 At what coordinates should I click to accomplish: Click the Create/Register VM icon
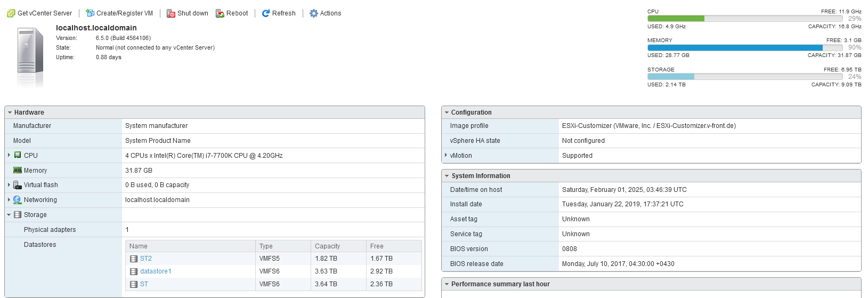[90, 13]
